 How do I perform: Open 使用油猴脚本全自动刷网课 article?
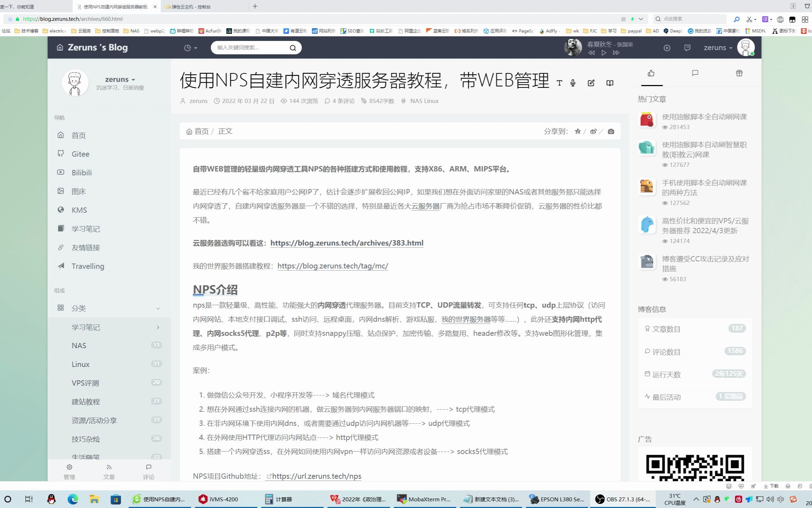(704, 117)
